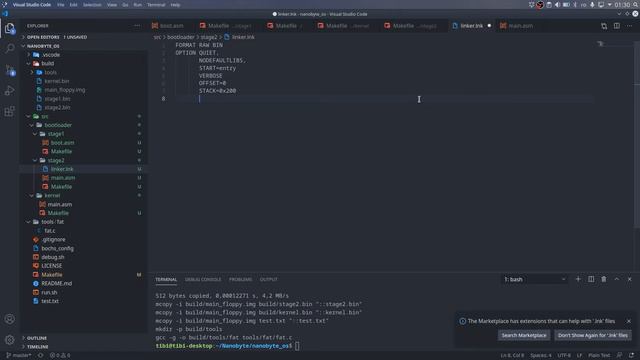
Task: Open errors and warnings status item
Action: tap(60, 356)
